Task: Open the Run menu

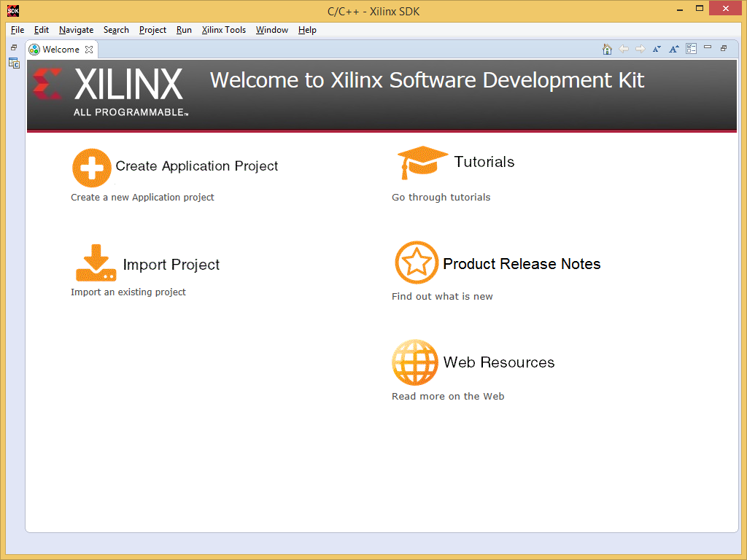Action: pyautogui.click(x=184, y=29)
